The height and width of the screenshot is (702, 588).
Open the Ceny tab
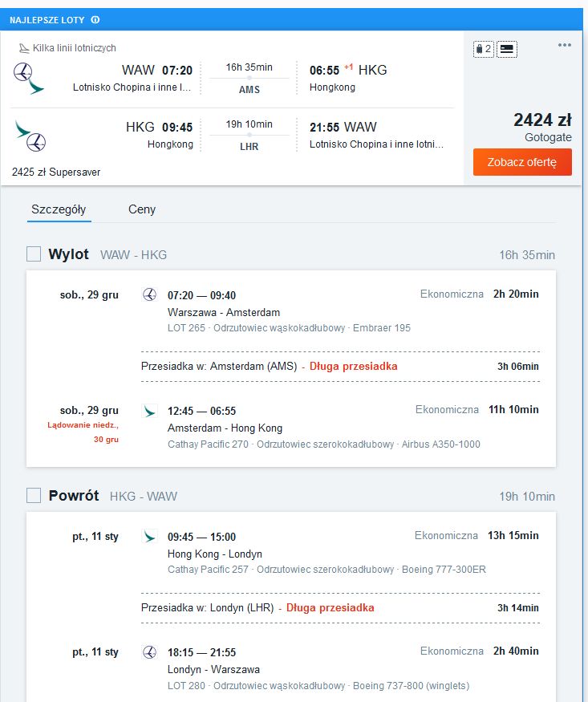142,209
